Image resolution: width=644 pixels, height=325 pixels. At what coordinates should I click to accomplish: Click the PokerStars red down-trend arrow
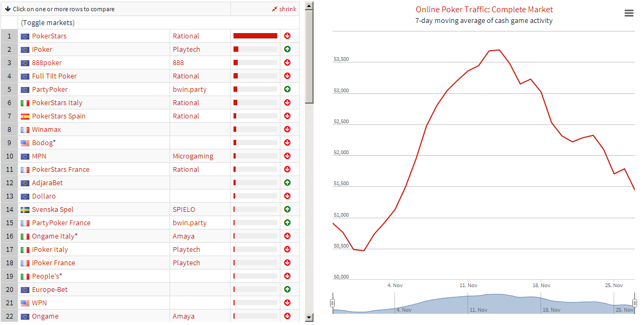[287, 36]
